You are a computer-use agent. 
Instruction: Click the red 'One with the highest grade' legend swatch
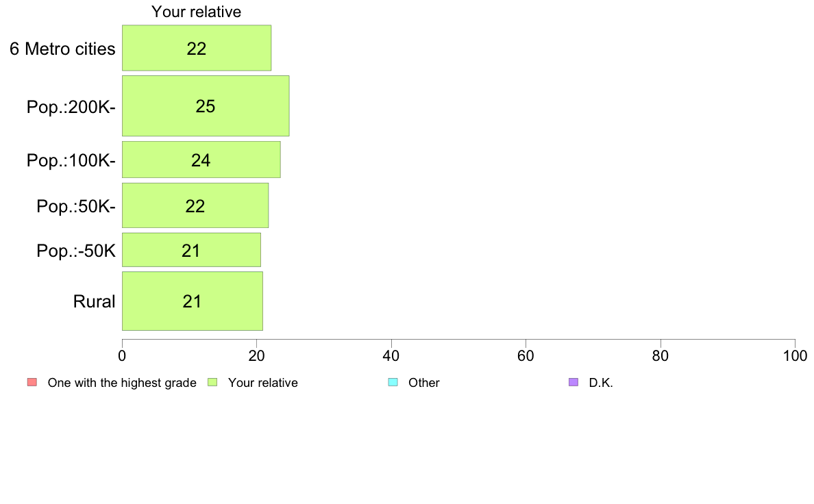(x=32, y=383)
